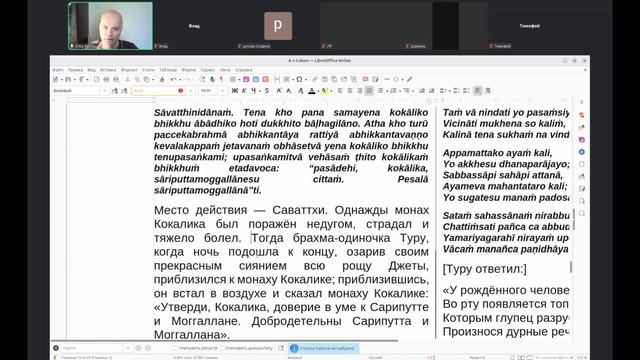Close the Find toolbar
The width and height of the screenshot is (640, 360).
tap(56, 348)
